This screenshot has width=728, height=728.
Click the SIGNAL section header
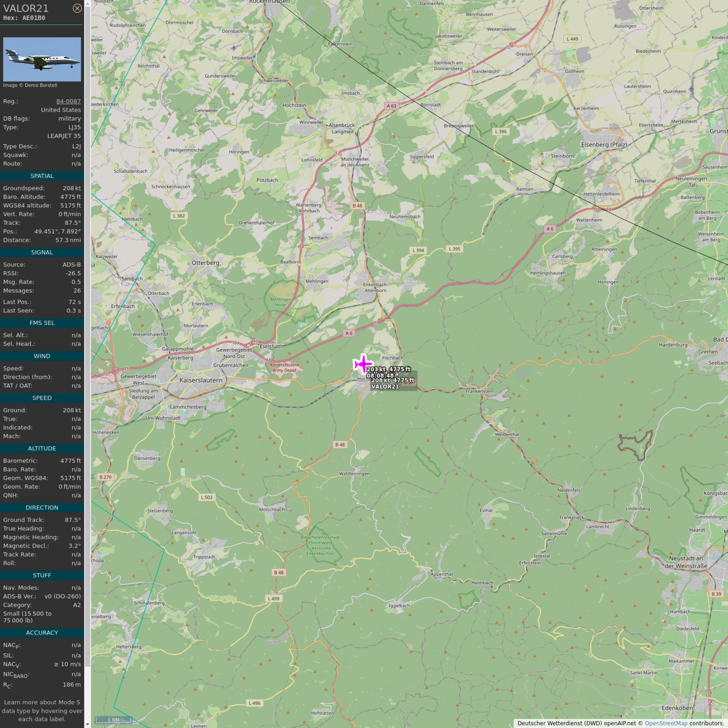(x=42, y=252)
